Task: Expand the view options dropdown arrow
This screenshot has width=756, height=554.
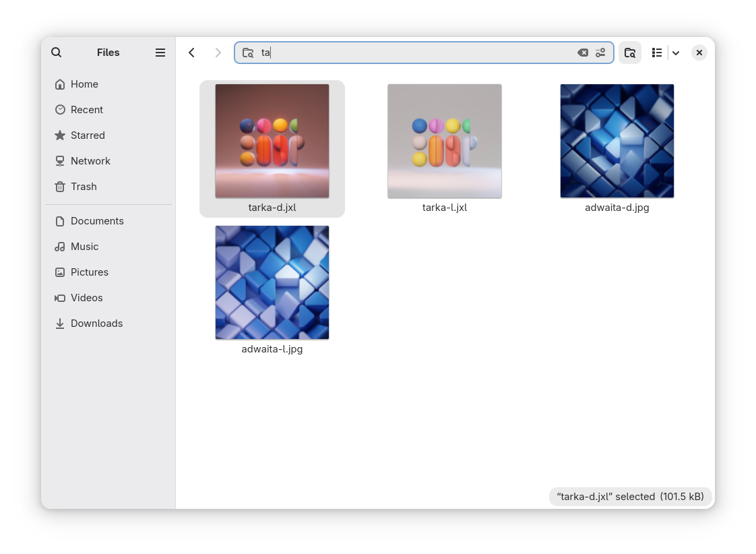Action: tap(676, 53)
